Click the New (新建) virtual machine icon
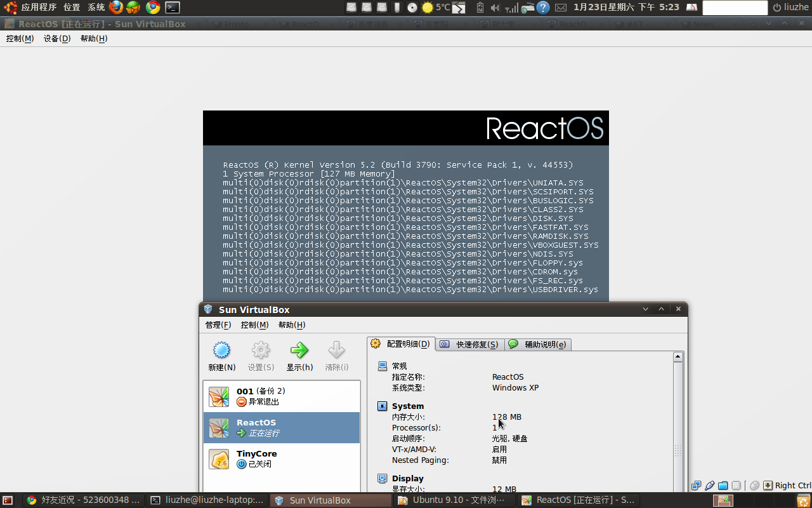The height and width of the screenshot is (508, 812). point(221,350)
